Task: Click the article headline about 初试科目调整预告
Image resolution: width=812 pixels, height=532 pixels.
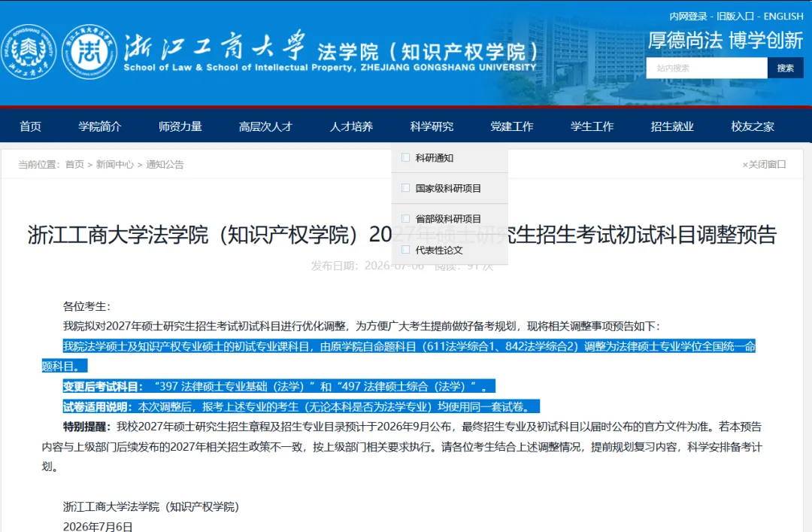Action: pos(401,235)
